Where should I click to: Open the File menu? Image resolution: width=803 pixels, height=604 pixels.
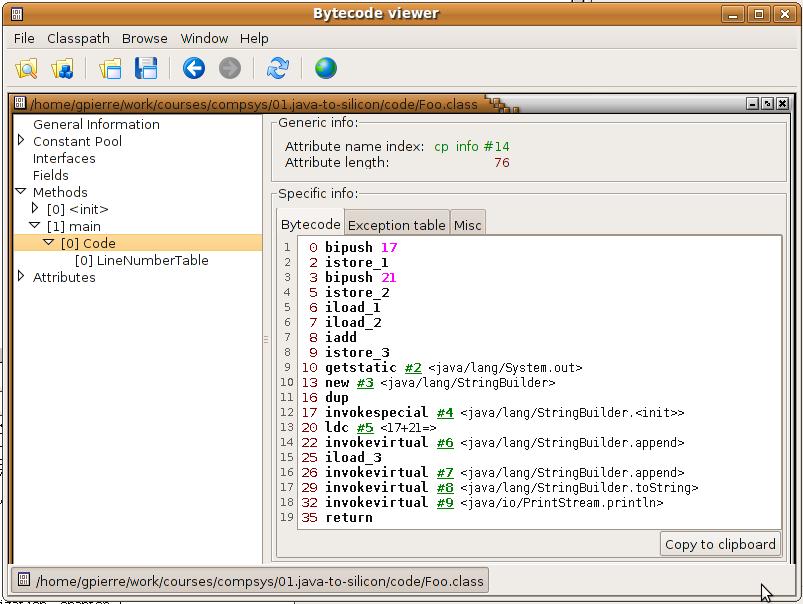click(x=24, y=38)
